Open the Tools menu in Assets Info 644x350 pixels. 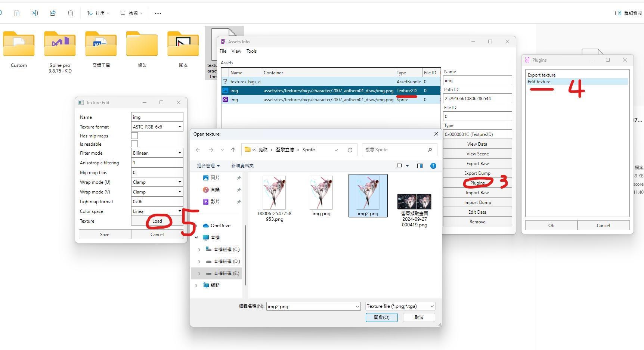(251, 51)
